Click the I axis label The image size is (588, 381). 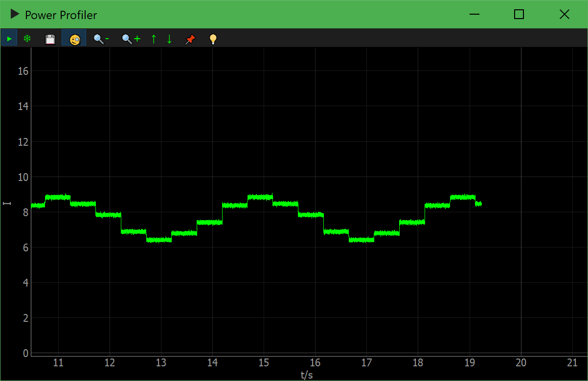[x=7, y=203]
